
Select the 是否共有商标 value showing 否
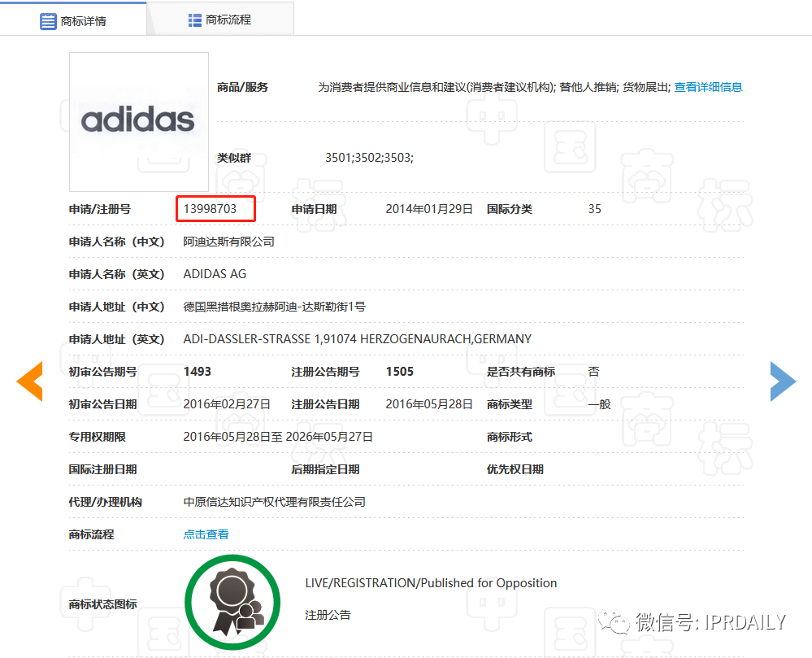593,371
